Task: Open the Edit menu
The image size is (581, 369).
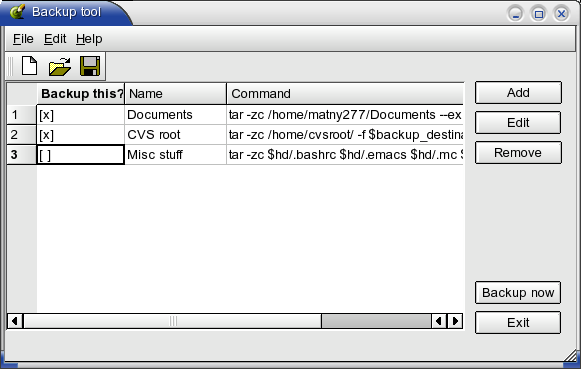Action: 55,39
